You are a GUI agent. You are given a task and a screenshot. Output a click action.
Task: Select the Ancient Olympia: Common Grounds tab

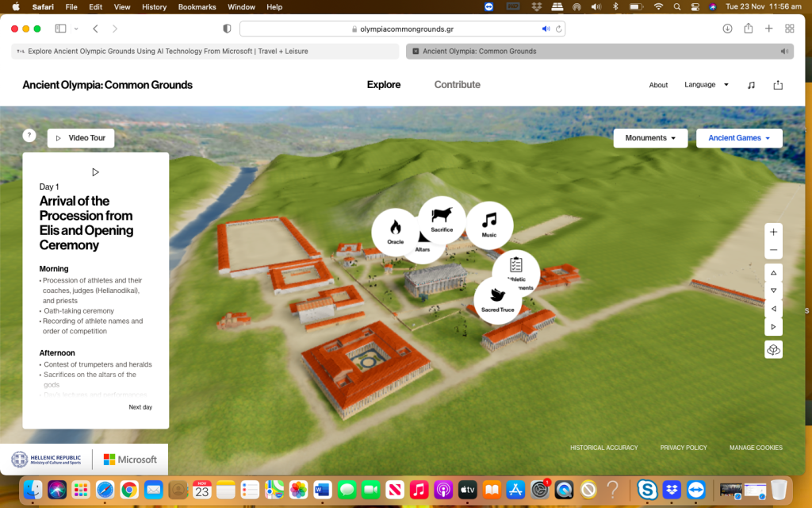click(x=599, y=52)
